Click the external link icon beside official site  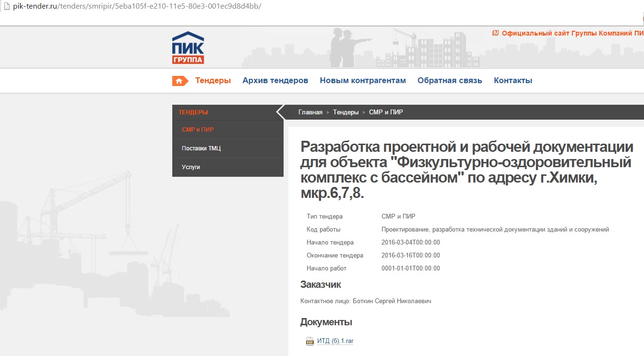495,33
